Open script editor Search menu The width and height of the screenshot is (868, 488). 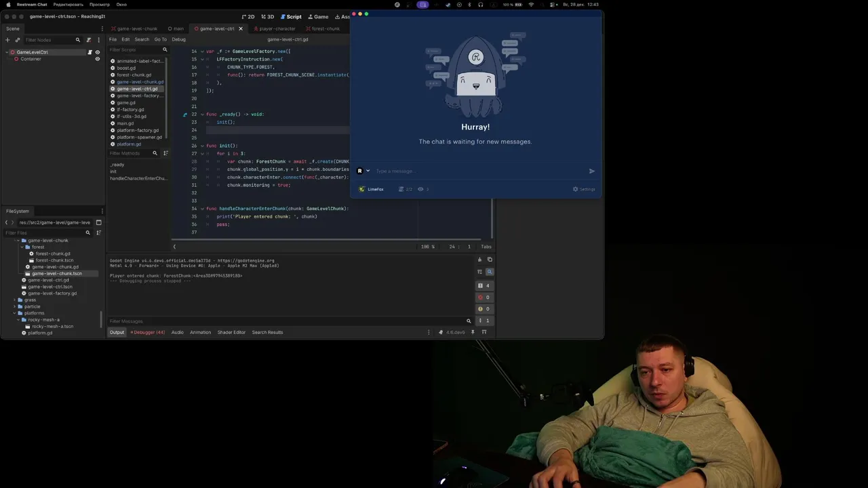pyautogui.click(x=142, y=39)
